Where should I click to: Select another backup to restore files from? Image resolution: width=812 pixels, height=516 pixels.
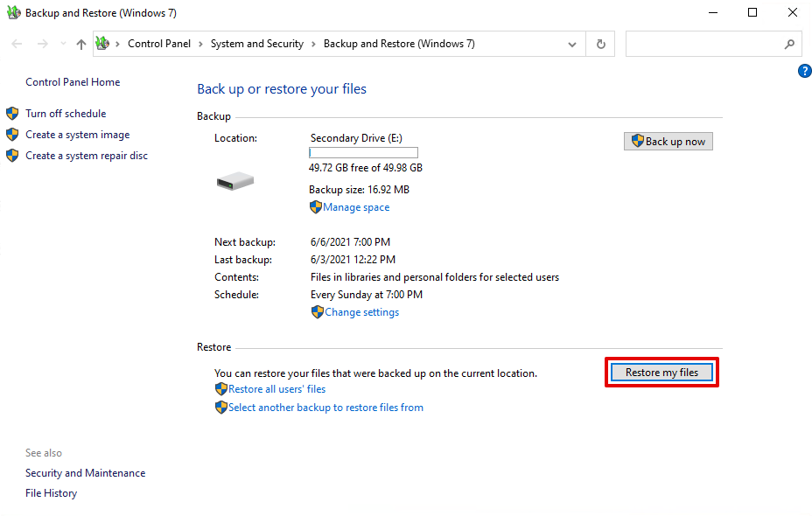(x=325, y=408)
